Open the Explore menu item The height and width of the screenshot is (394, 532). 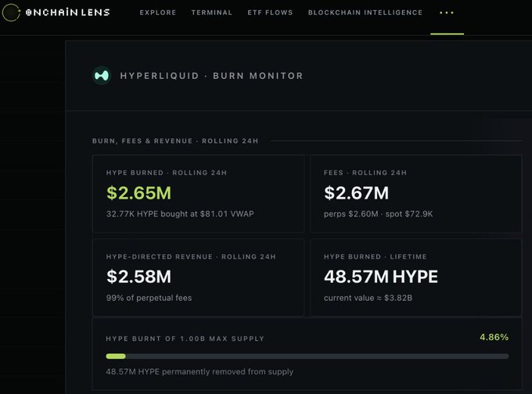158,13
